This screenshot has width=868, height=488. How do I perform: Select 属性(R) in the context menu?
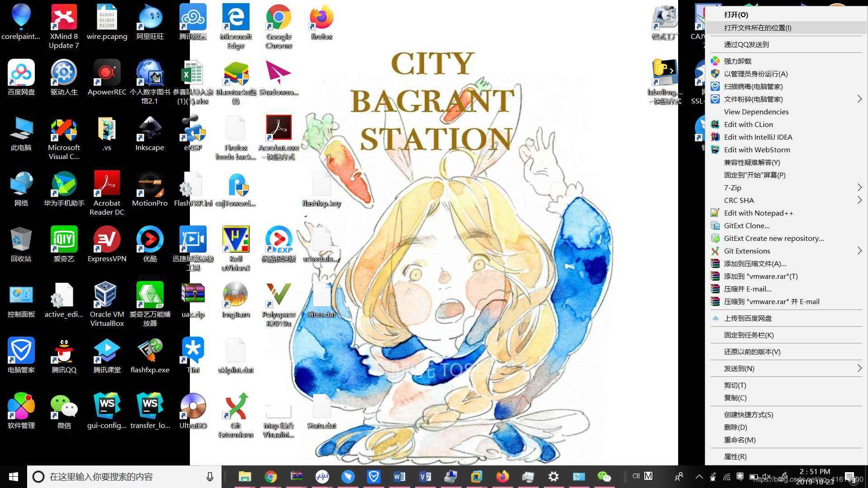point(735,456)
